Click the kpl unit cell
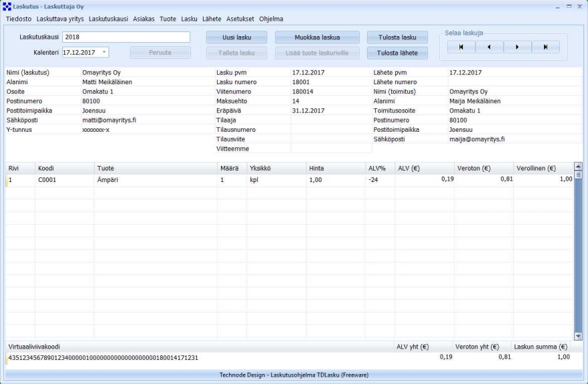This screenshot has height=384, width=588. tap(277, 180)
